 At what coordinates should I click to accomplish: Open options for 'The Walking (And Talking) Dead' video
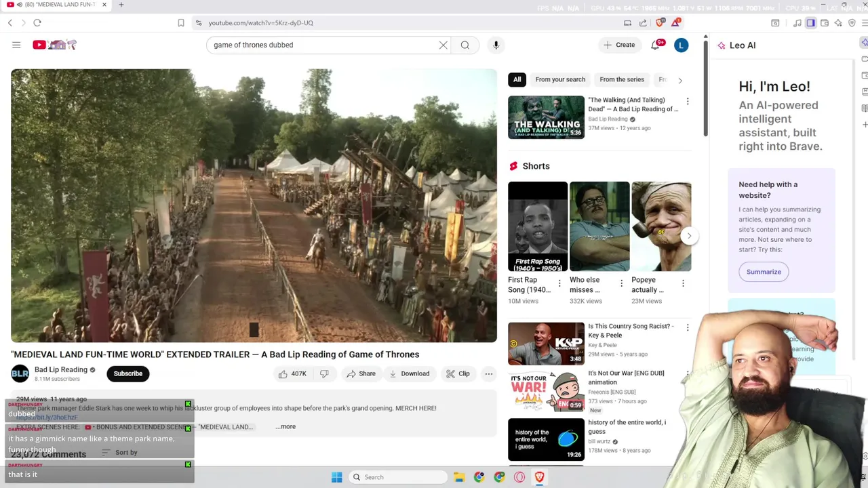click(x=688, y=102)
